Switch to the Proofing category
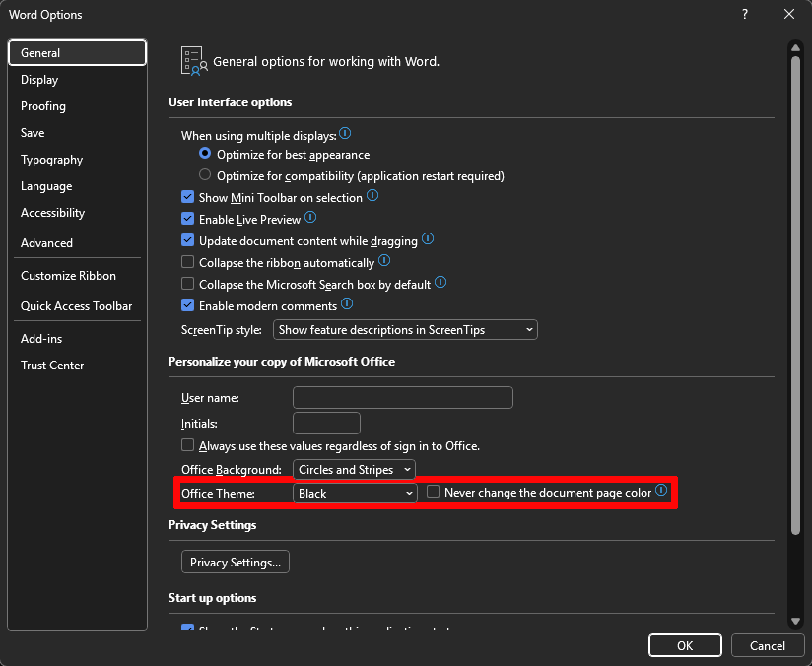 43,106
